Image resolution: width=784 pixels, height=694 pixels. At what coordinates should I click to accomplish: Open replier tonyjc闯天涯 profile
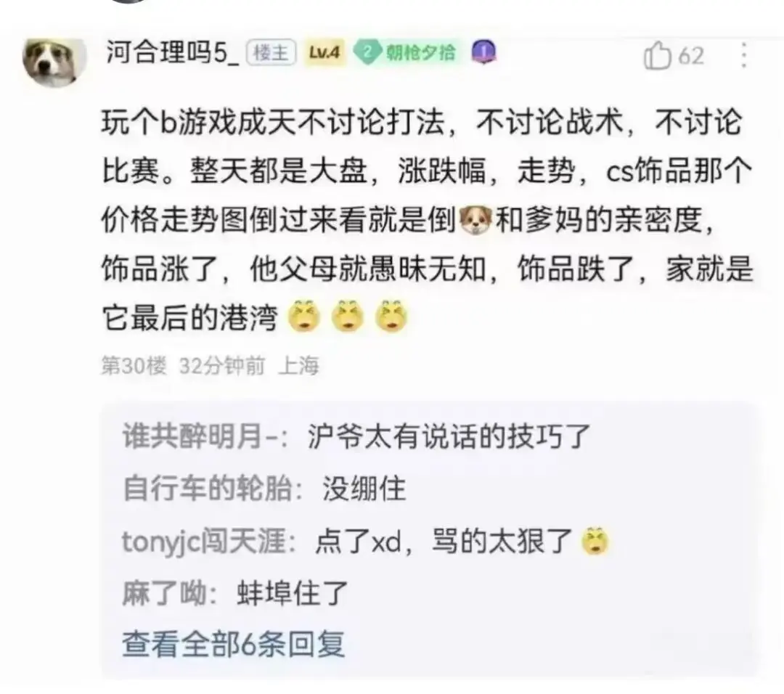click(205, 542)
